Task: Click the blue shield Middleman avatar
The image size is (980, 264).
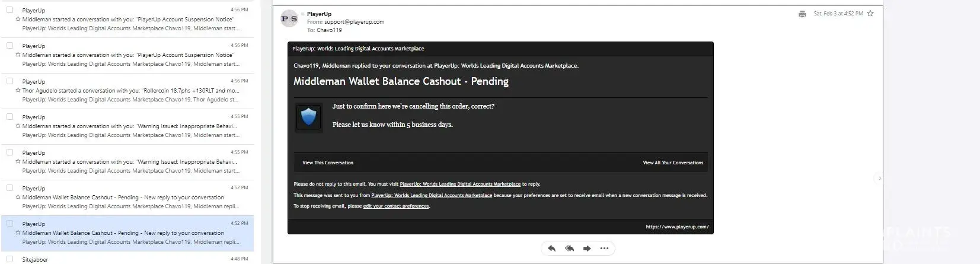Action: tap(309, 117)
